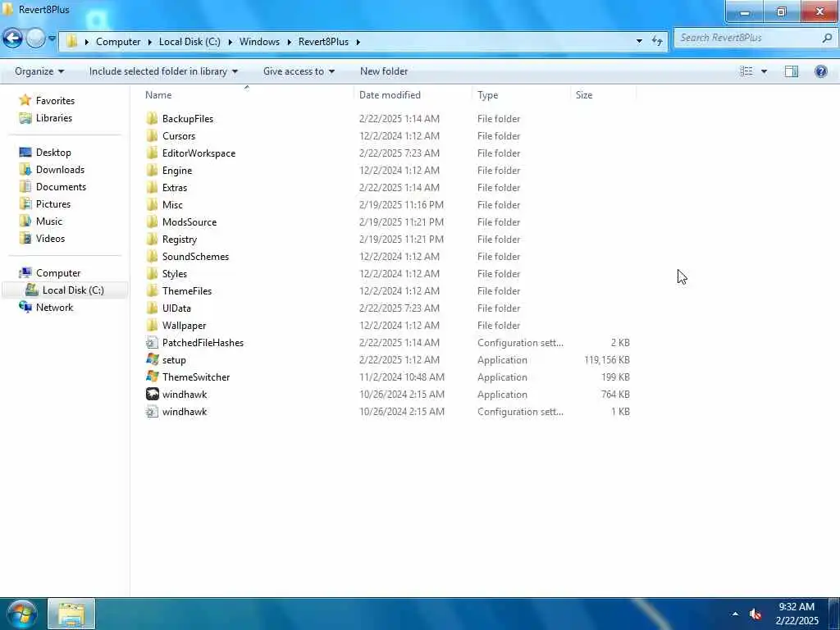Open the More view options dropdown arrow
Screen dimensions: 840x630
coord(764,71)
